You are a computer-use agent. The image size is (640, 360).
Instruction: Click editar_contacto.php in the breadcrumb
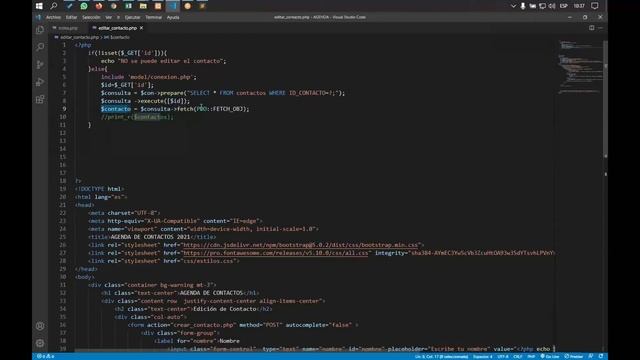click(x=79, y=37)
